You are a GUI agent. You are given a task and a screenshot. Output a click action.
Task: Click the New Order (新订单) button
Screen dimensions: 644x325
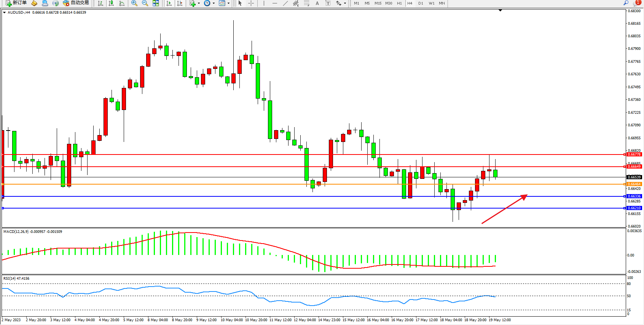[x=16, y=3]
